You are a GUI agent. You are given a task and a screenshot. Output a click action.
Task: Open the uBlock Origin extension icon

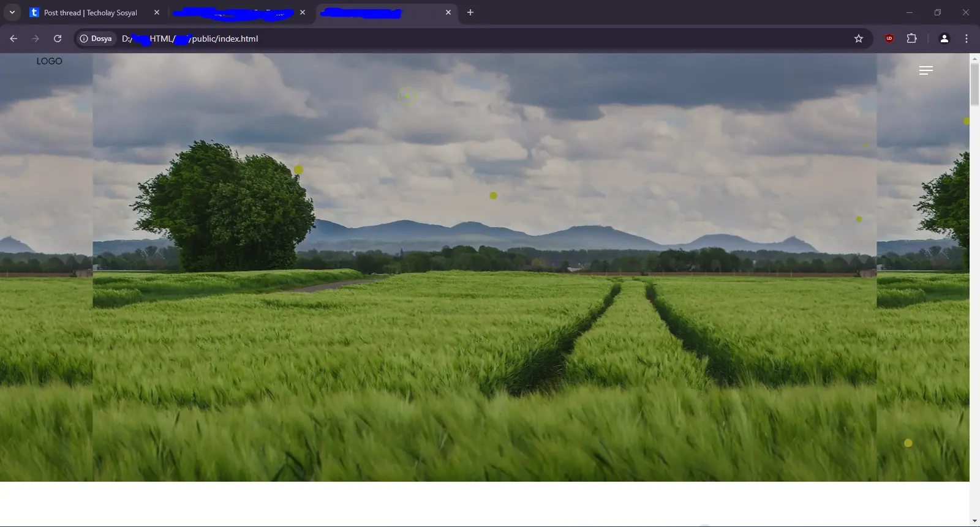[889, 39]
